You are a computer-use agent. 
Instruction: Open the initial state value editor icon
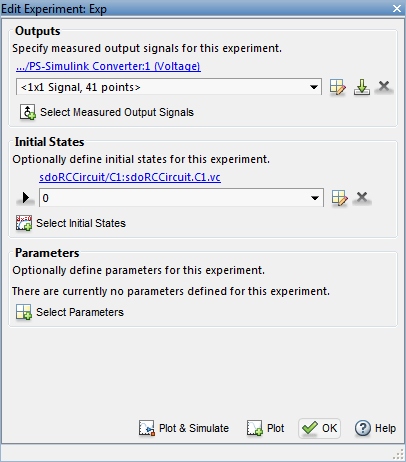[x=340, y=198]
